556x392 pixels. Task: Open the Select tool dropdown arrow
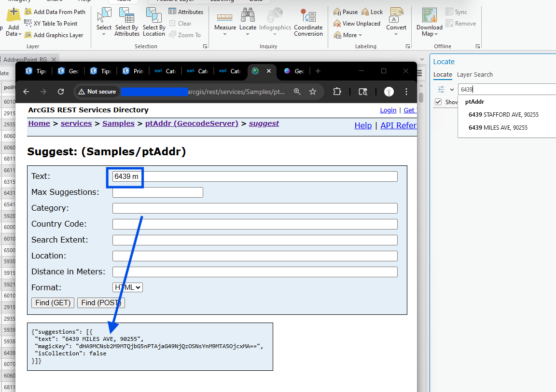pyautogui.click(x=104, y=34)
